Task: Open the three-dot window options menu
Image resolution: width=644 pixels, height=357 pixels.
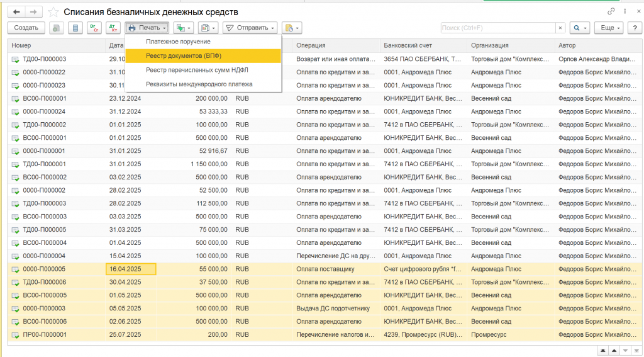Action: (625, 11)
